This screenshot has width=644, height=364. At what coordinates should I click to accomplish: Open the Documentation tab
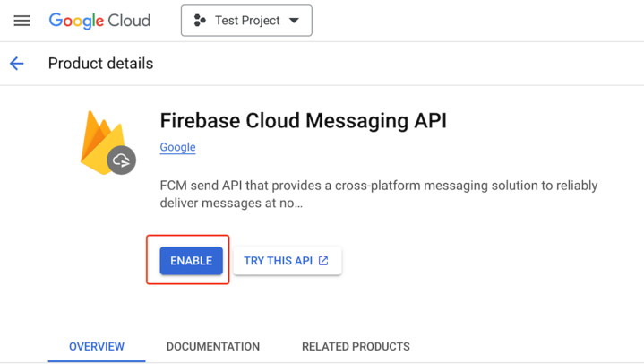(x=213, y=346)
